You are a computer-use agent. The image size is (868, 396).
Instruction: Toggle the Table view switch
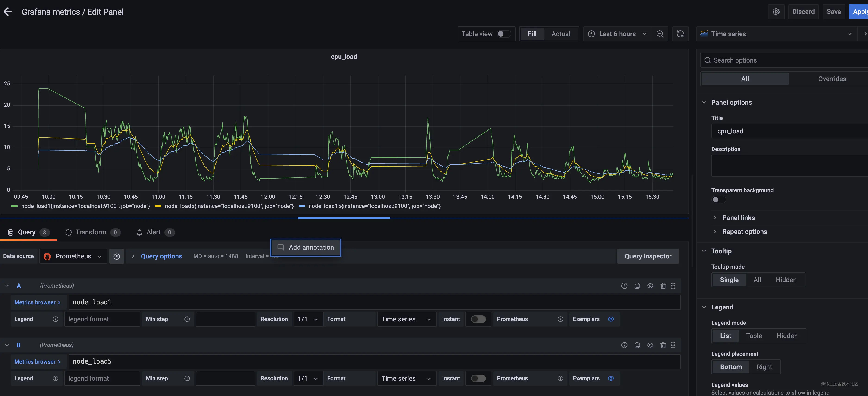pyautogui.click(x=504, y=34)
